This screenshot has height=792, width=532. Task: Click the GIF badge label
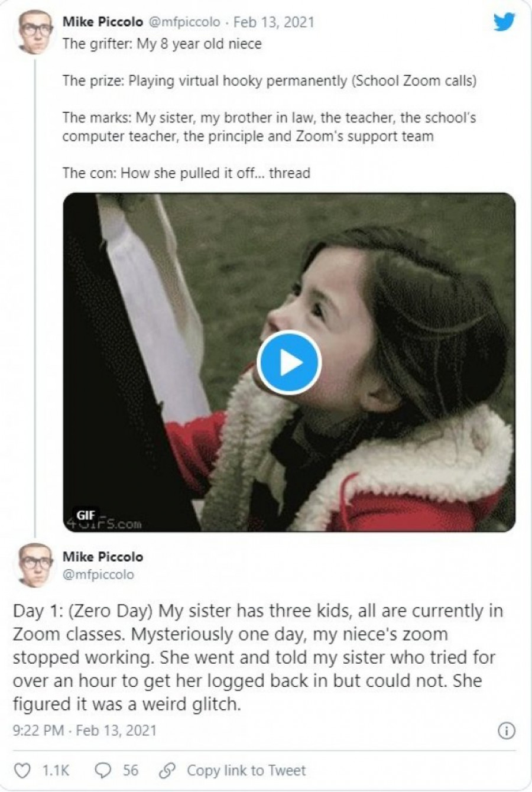(x=86, y=514)
